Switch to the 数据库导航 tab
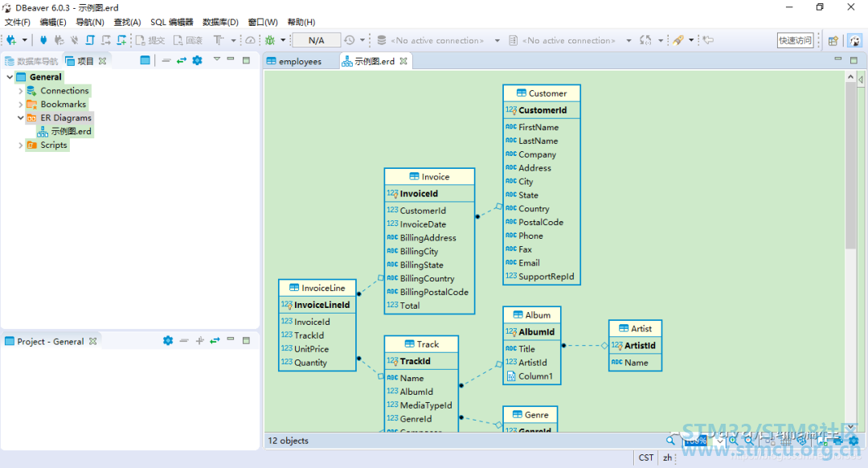868x468 pixels. (31, 61)
